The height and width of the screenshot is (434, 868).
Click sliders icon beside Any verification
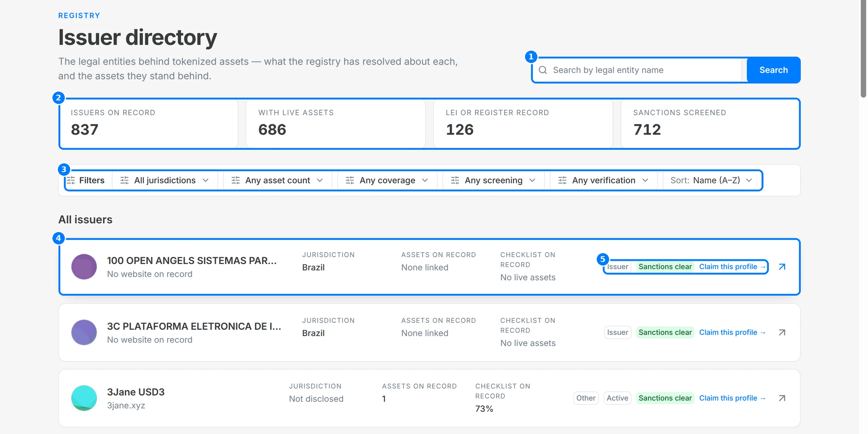[x=562, y=180]
